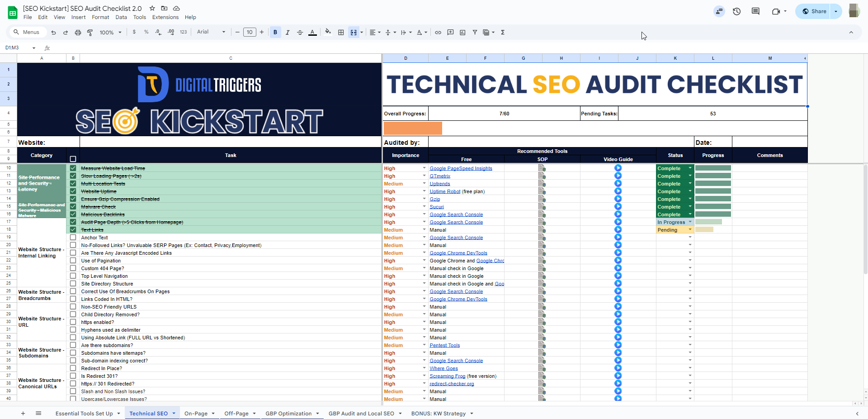Click the Share button
This screenshot has height=419, width=868.
coord(814,11)
